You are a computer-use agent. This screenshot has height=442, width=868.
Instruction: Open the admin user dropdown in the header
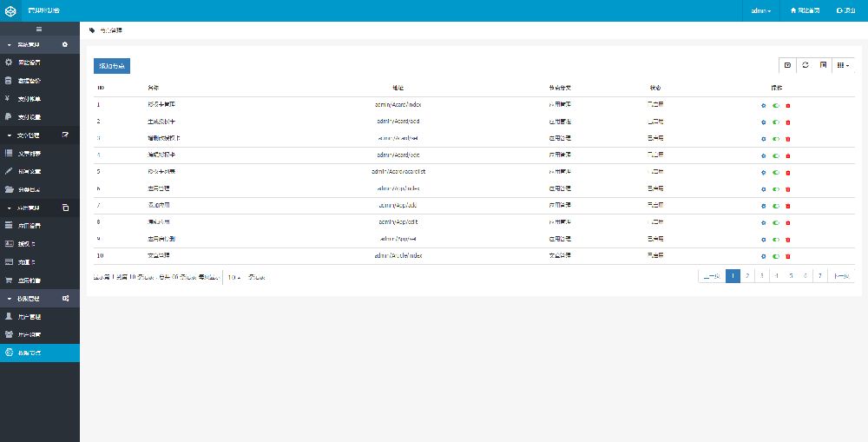tap(760, 10)
